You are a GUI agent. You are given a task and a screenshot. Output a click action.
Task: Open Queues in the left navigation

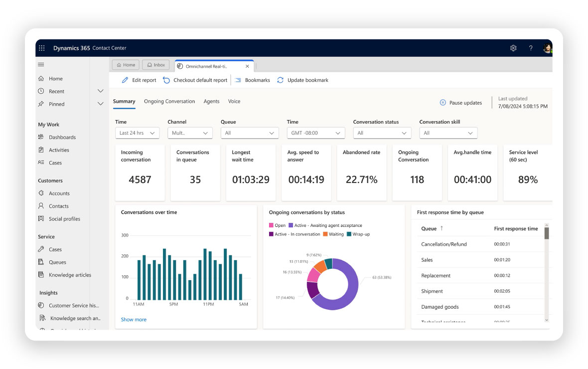pyautogui.click(x=57, y=262)
